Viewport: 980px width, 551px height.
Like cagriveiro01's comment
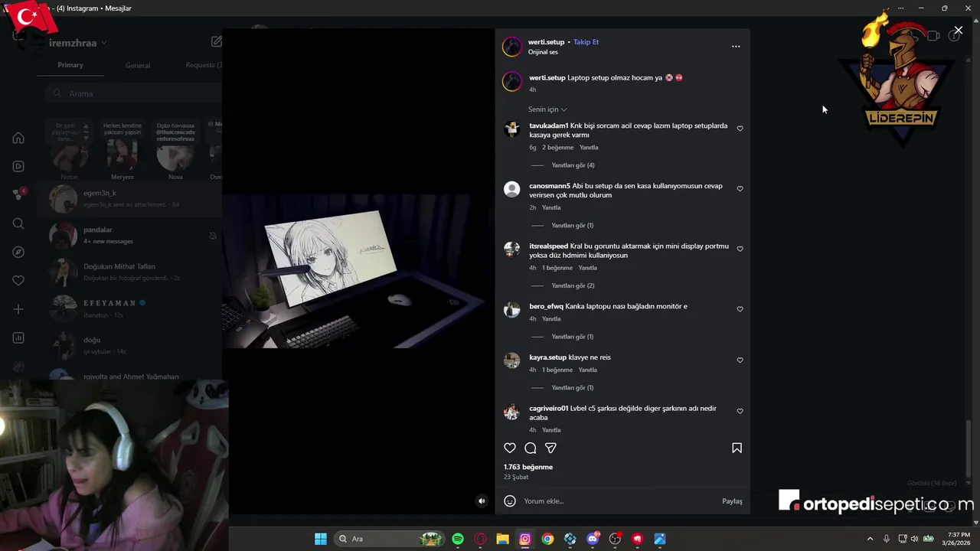coord(740,411)
